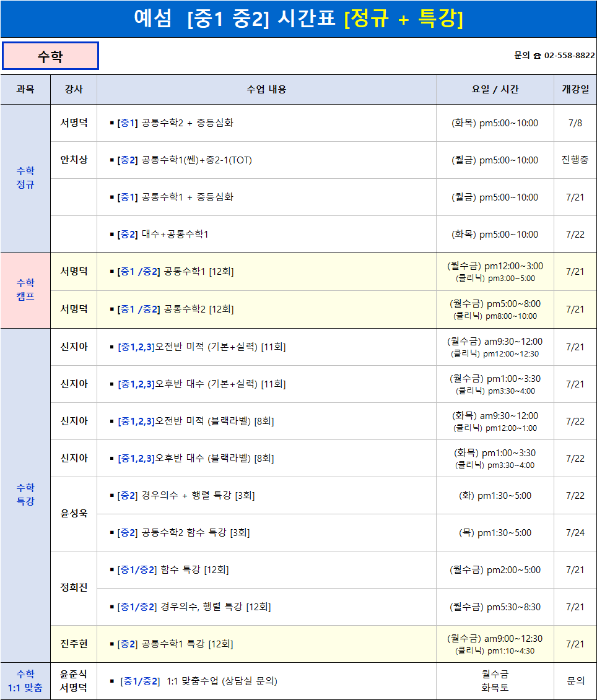Click time (월수금) pm5:30~8:30
This screenshot has width=597, height=700.
(495, 607)
